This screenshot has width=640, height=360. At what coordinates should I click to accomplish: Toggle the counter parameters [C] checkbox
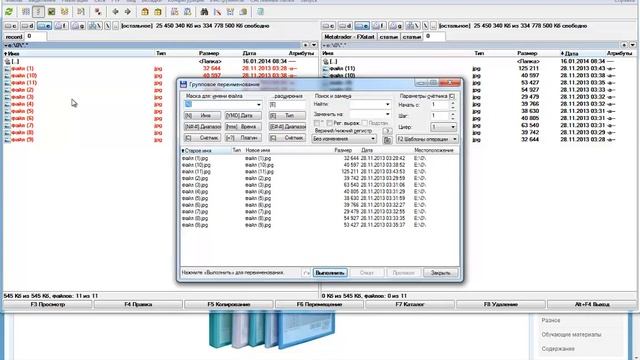(x=452, y=96)
